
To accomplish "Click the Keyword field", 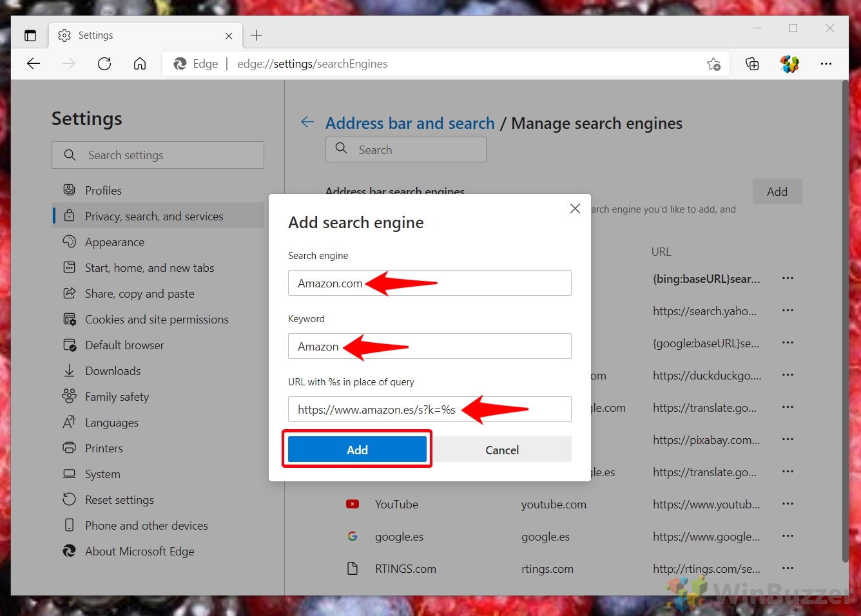I will (430, 346).
